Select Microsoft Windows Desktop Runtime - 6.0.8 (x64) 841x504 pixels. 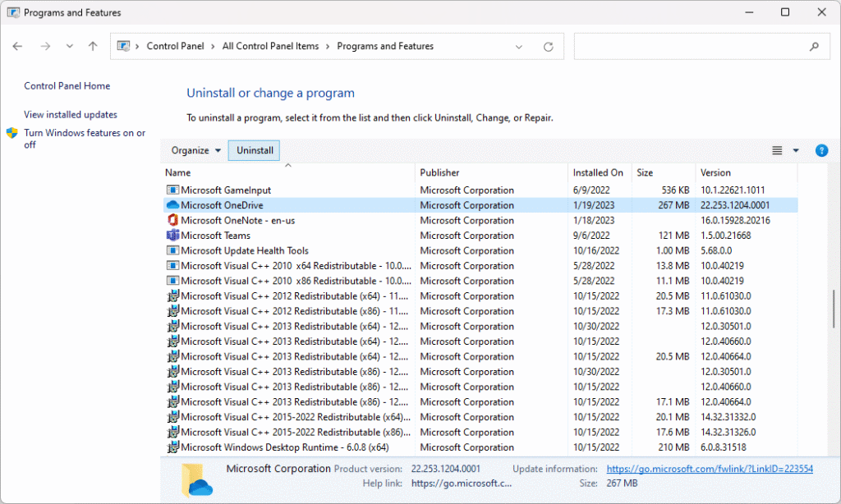pos(480,447)
